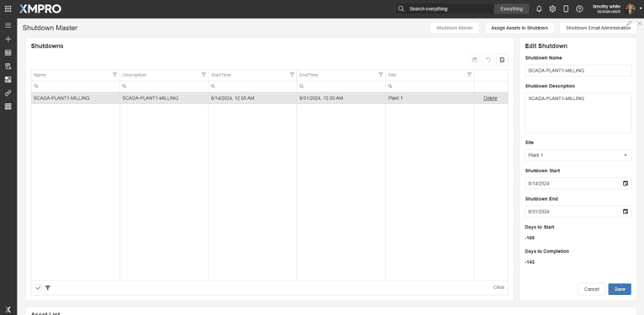The image size is (644, 315).
Task: Open the StartTime column filter icon
Action: (x=292, y=75)
